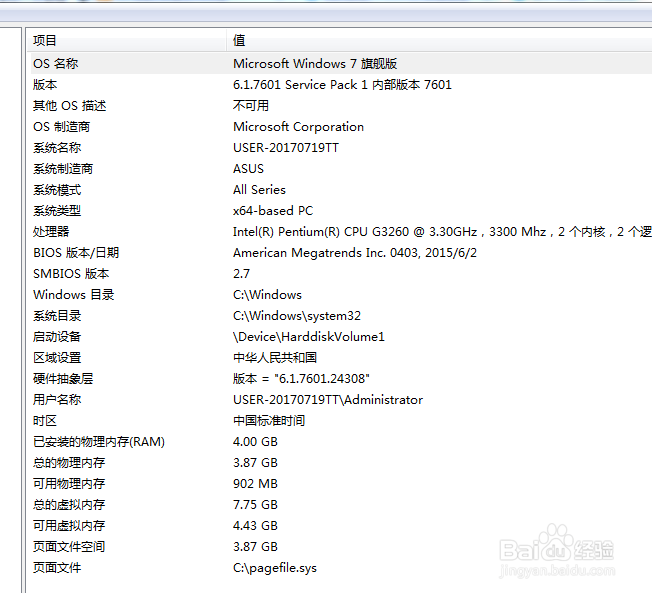Select the Windows 目录 row label

[74, 295]
